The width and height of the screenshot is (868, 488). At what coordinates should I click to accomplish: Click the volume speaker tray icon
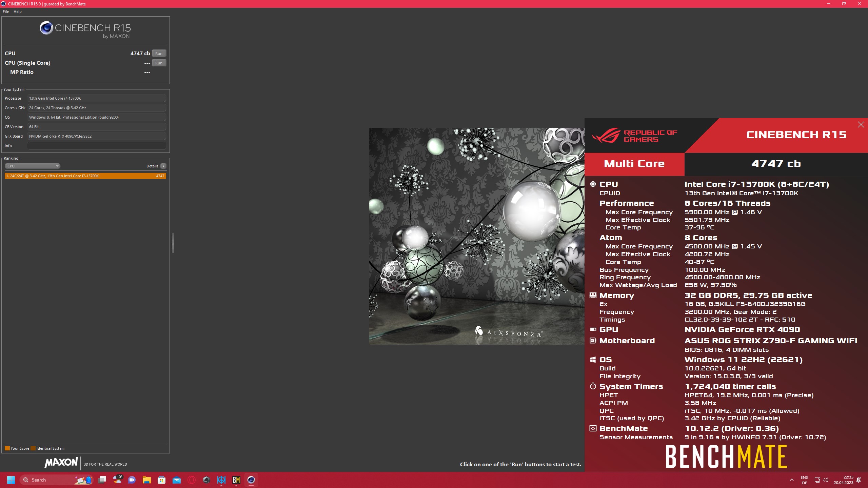[x=826, y=480]
